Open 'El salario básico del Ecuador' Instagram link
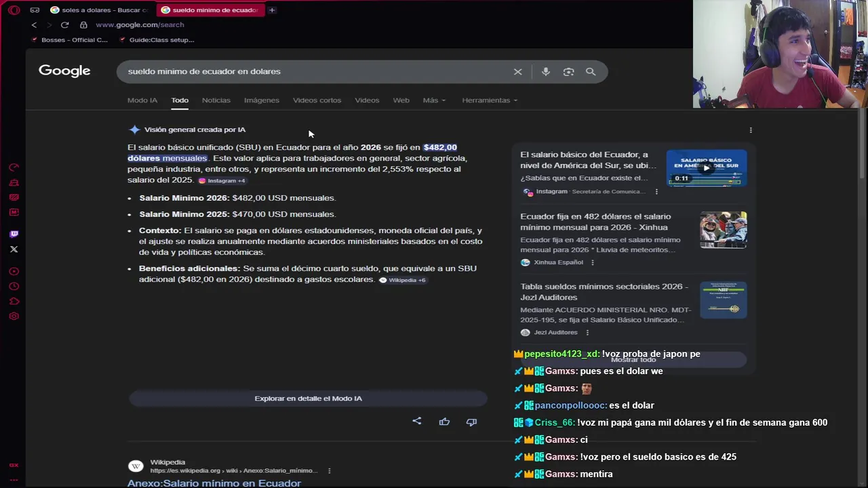The width and height of the screenshot is (868, 488). click(588, 160)
